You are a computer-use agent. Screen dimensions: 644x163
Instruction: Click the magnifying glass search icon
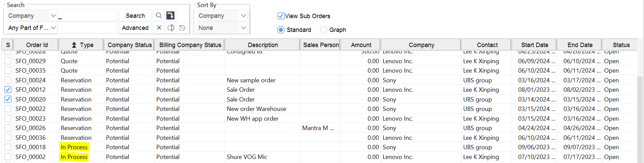[x=159, y=15]
